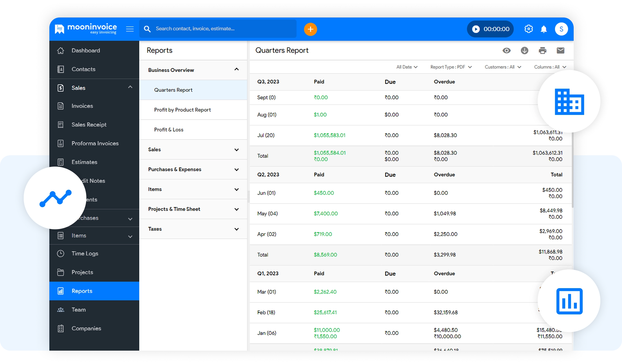Preview report with the eye icon
The height and width of the screenshot is (364, 622).
(506, 50)
